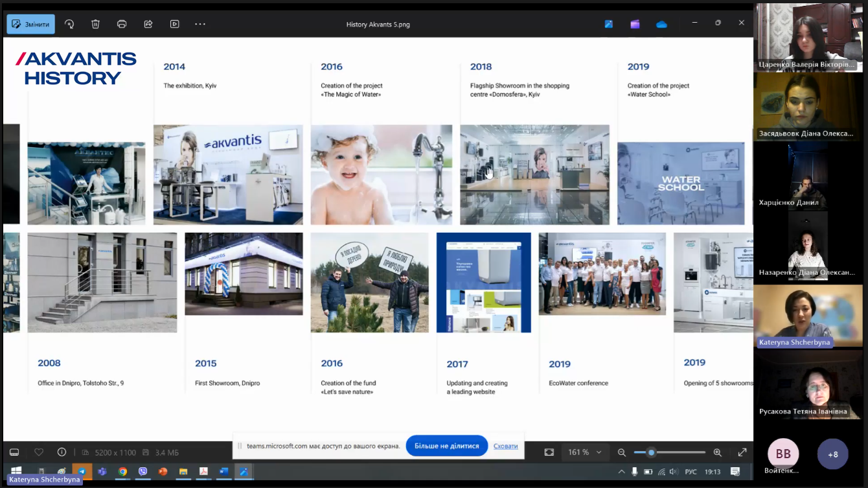Image resolution: width=868 pixels, height=488 pixels.
Task: Click the Змінити (Edit) button
Action: (x=30, y=24)
